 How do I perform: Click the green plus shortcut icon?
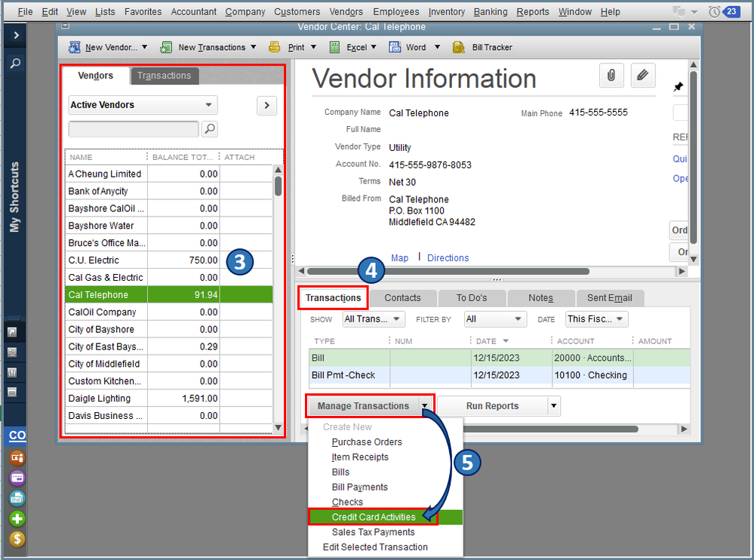(x=17, y=518)
